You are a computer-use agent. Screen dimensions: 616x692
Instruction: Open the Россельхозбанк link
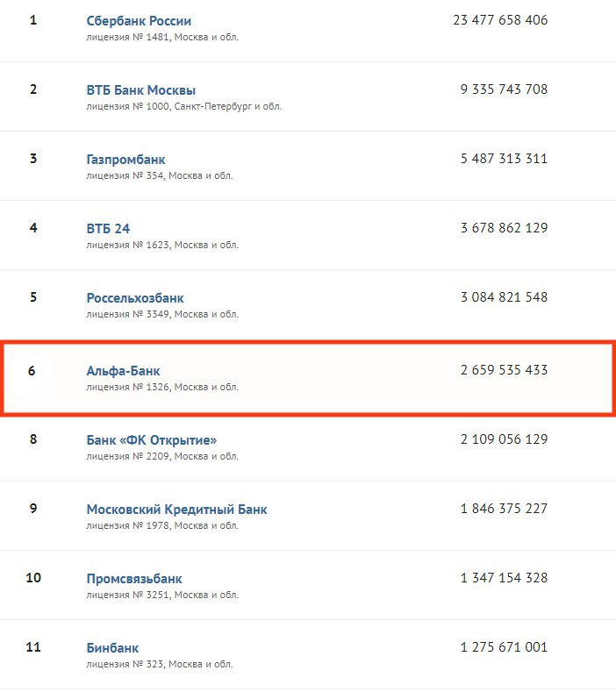135,298
